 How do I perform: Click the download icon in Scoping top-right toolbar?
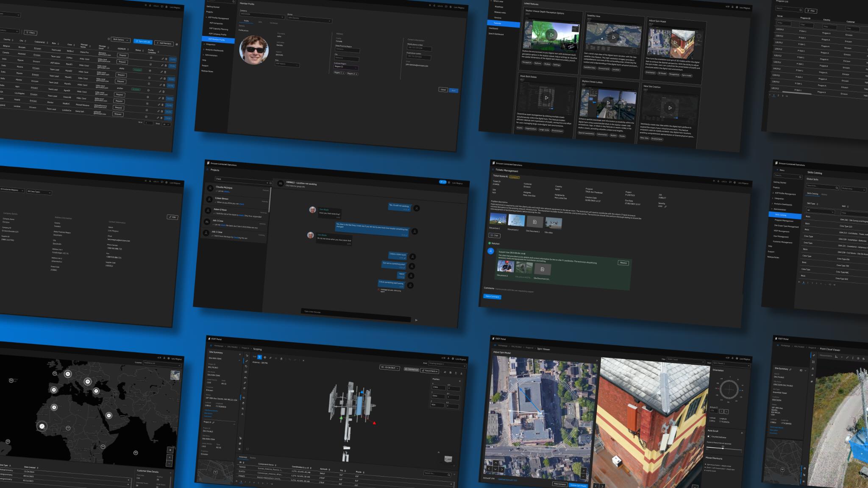click(461, 373)
